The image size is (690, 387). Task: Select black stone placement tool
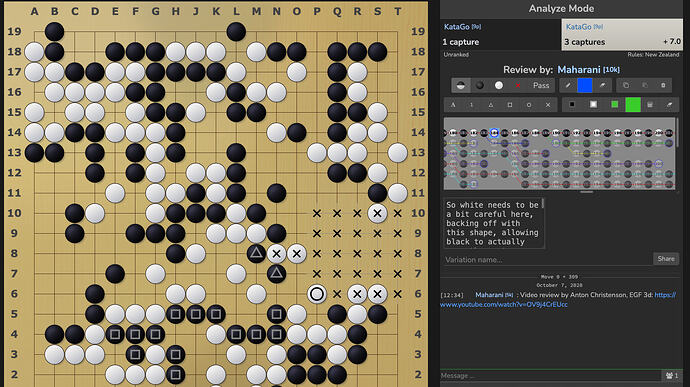click(x=480, y=85)
